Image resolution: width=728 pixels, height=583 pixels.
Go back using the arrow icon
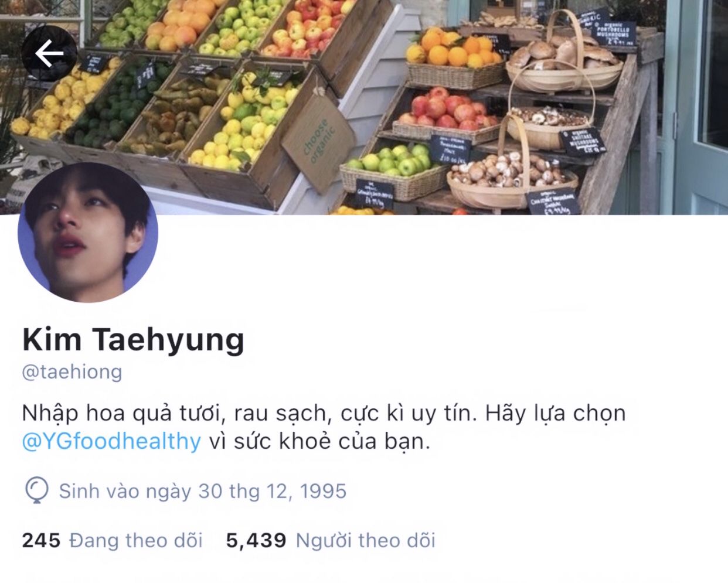pos(49,54)
